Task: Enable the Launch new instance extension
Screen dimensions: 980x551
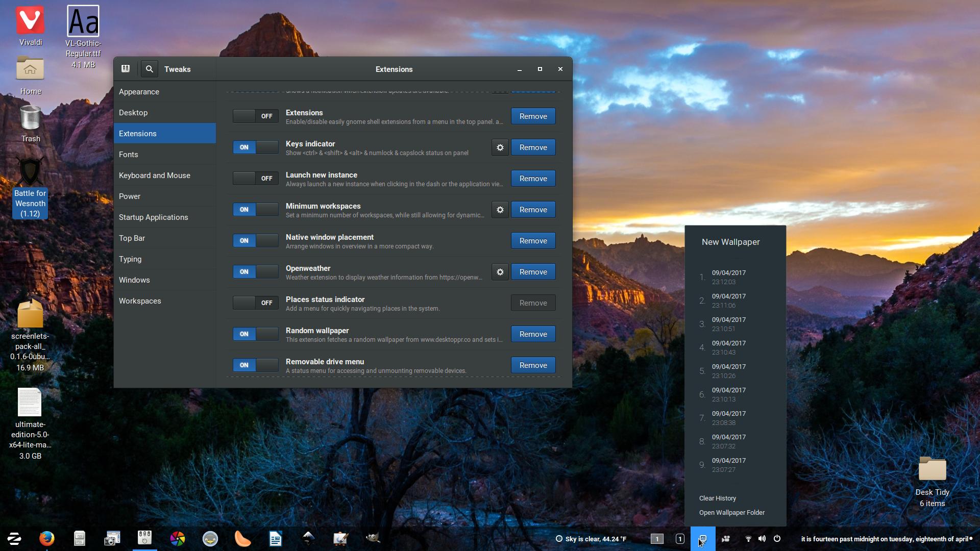Action: (x=255, y=179)
